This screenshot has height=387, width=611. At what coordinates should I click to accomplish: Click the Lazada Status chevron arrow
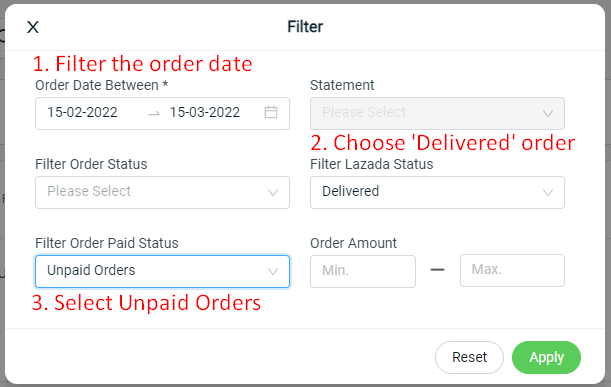pyautogui.click(x=548, y=193)
